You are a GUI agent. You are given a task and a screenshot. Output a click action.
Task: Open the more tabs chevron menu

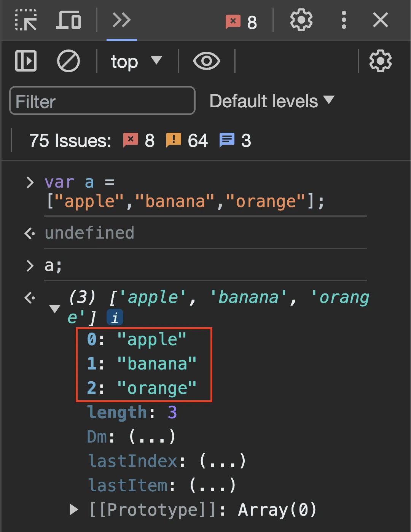(121, 20)
